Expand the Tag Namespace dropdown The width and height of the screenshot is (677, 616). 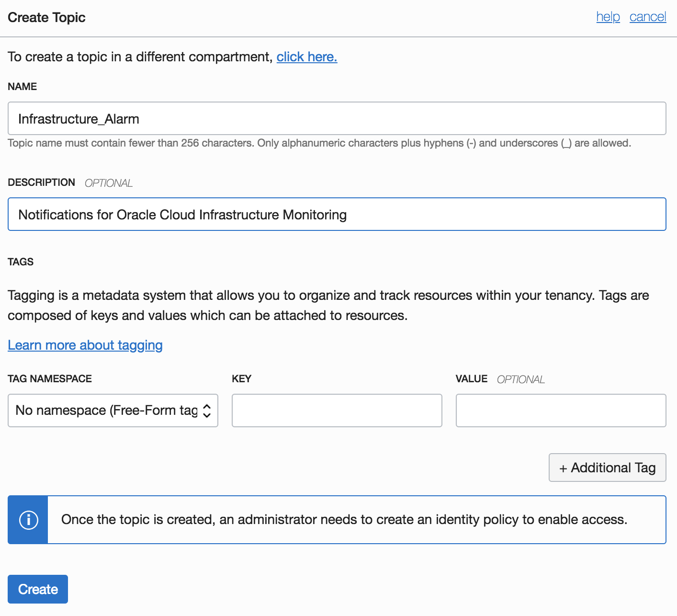[113, 411]
